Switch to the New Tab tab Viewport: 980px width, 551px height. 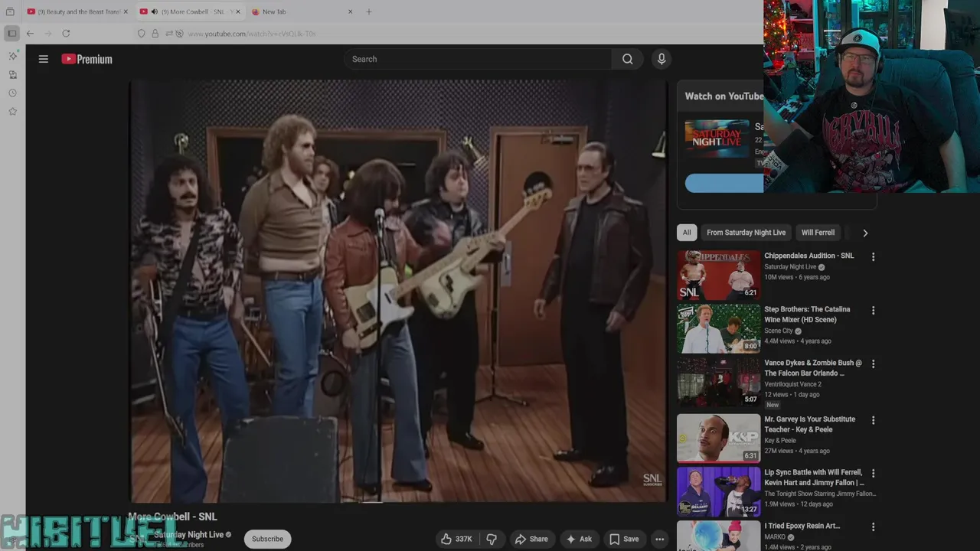pos(302,11)
